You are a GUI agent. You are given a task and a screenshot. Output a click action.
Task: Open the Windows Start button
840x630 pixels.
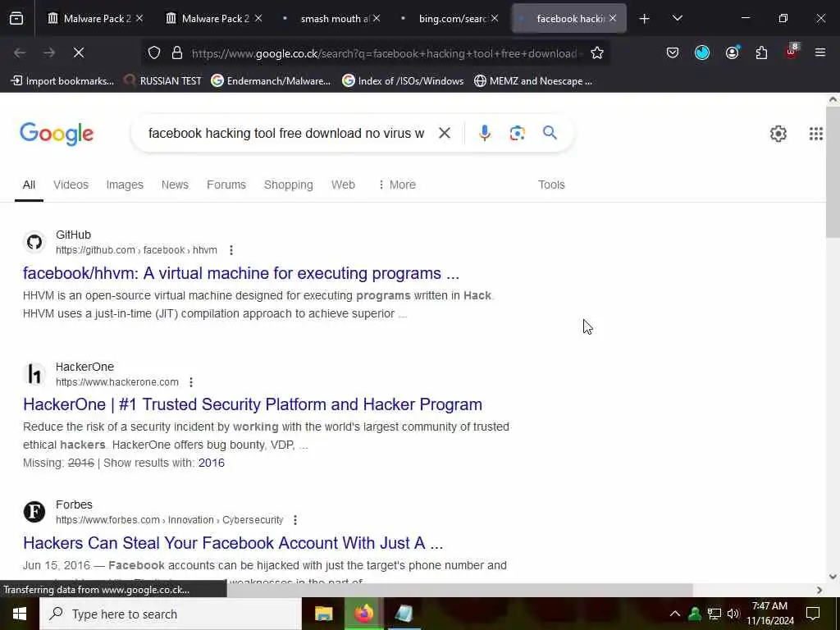pyautogui.click(x=20, y=614)
